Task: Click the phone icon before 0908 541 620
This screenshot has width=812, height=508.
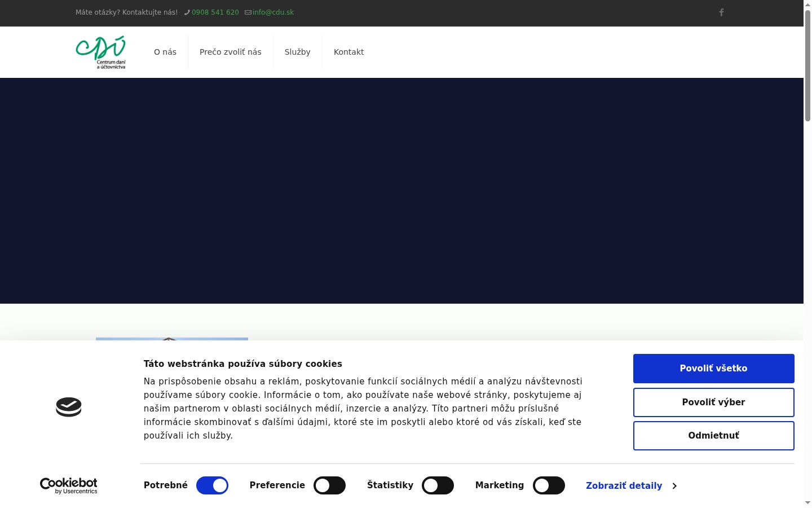Action: tap(187, 12)
